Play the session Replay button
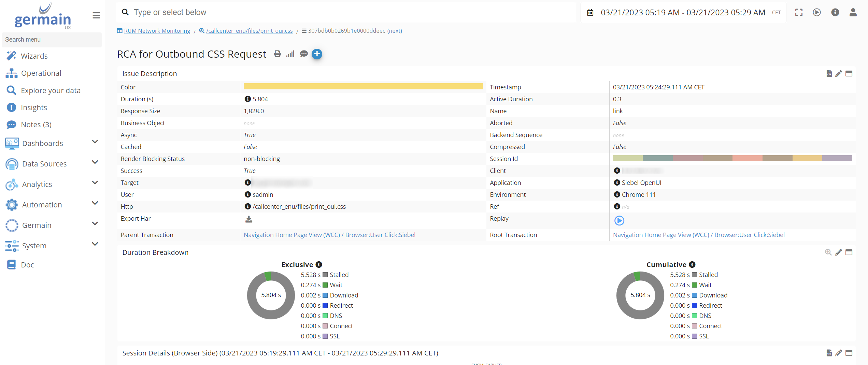 (x=619, y=221)
